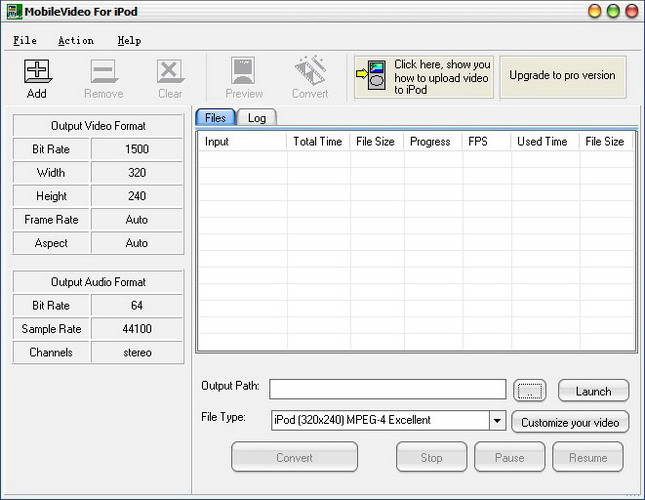
Task: Click the Frame Rate value Auto
Action: click(x=137, y=220)
